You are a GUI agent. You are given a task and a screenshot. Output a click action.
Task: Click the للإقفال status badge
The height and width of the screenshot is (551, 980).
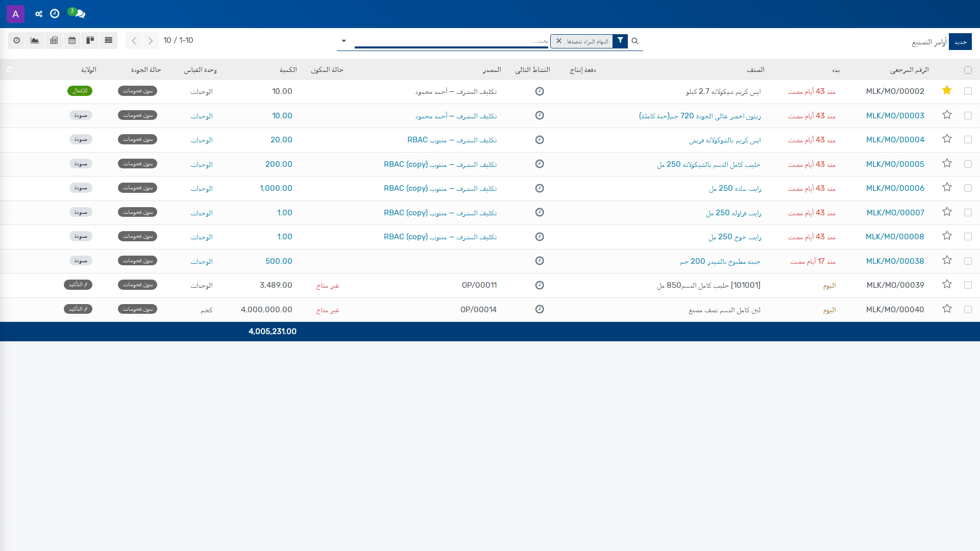(80, 91)
